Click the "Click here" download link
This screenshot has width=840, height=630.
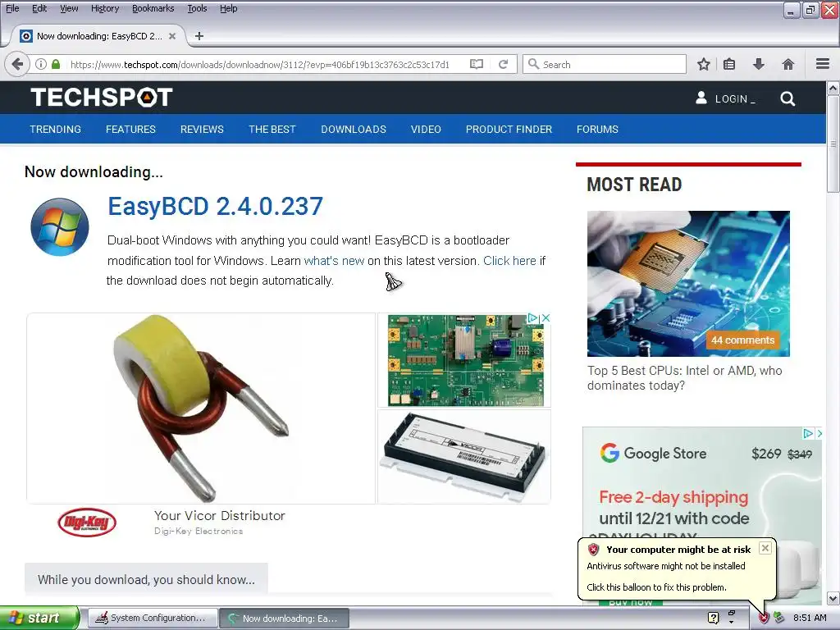click(x=509, y=261)
